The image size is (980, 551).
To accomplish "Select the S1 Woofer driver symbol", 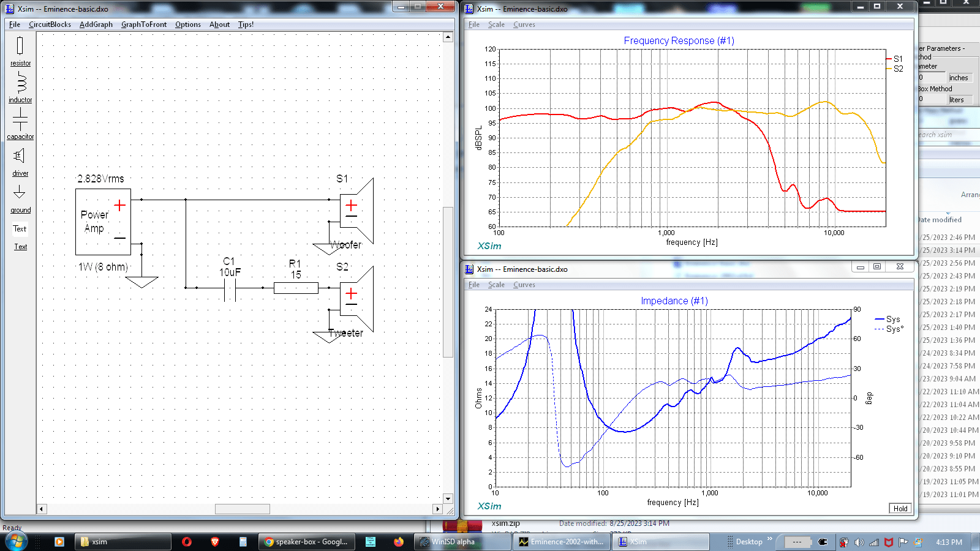I will point(356,211).
